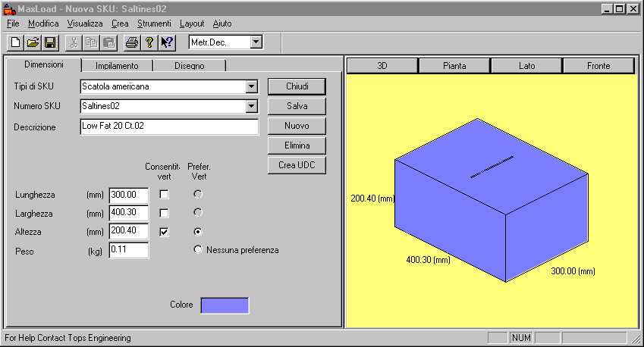Screen dimensions: 644x347
Task: Select preferred vertical radio for Altezza
Action: click(x=198, y=232)
